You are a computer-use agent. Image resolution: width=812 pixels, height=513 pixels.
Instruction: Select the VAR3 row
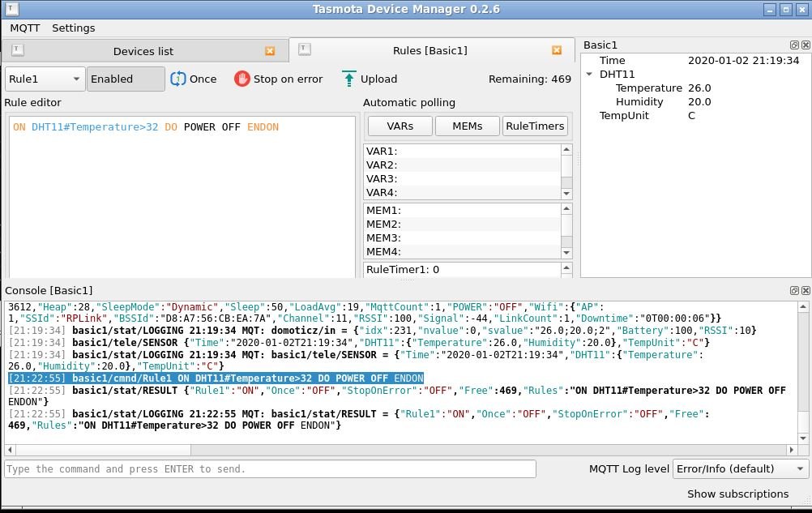pos(463,179)
